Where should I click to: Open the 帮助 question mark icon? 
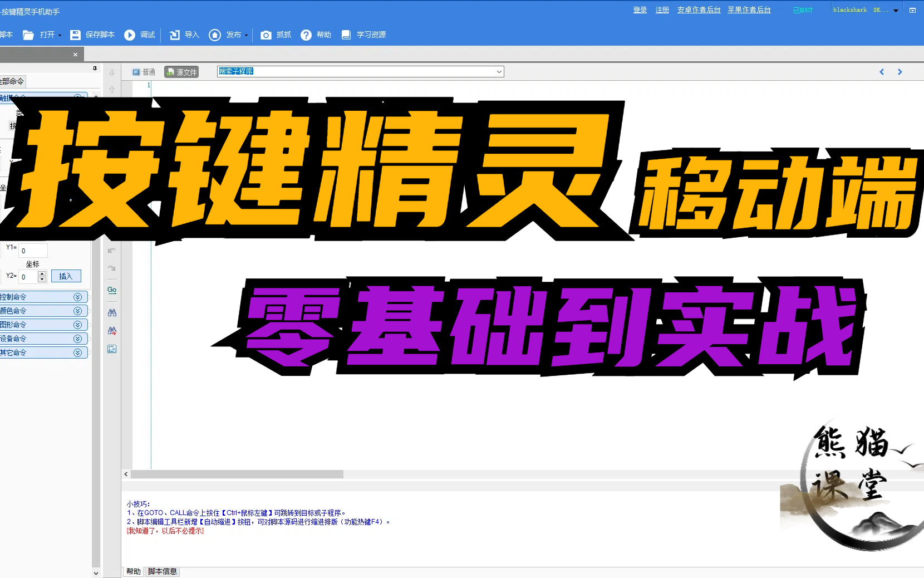[x=306, y=35]
